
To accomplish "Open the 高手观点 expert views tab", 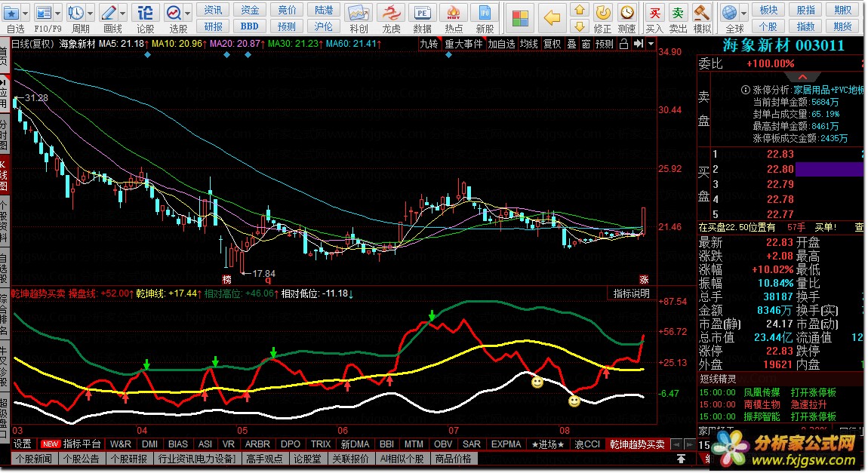I will point(264,459).
